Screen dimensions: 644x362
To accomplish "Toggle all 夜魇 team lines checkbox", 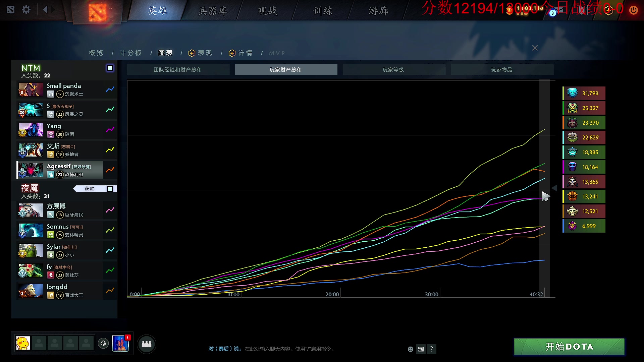I will pyautogui.click(x=110, y=189).
